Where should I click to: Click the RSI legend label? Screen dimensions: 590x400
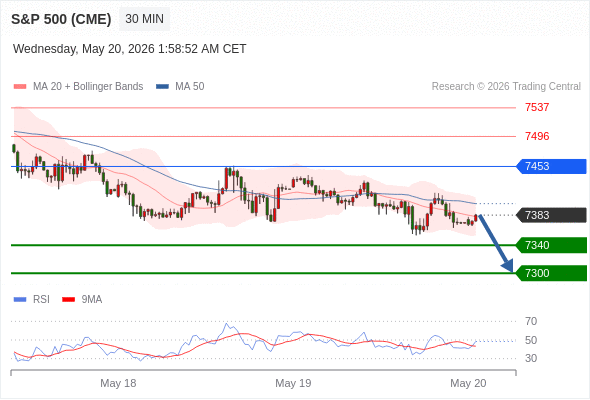click(41, 300)
